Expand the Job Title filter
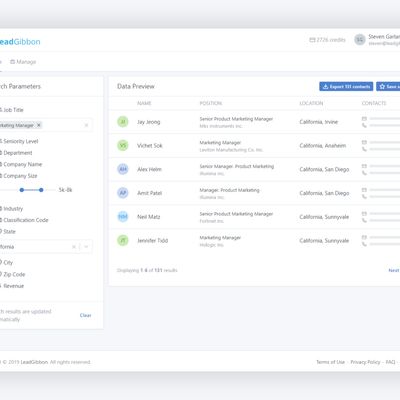The image size is (400, 400). pyautogui.click(x=12, y=110)
